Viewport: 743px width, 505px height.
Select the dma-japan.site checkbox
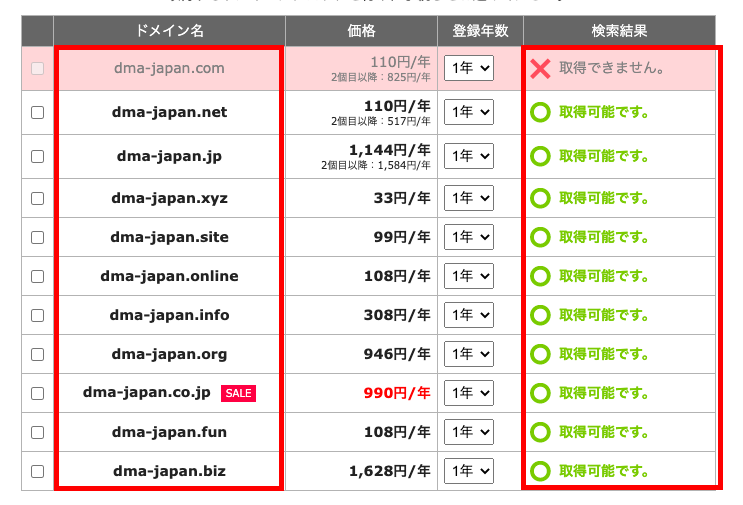pos(38,237)
